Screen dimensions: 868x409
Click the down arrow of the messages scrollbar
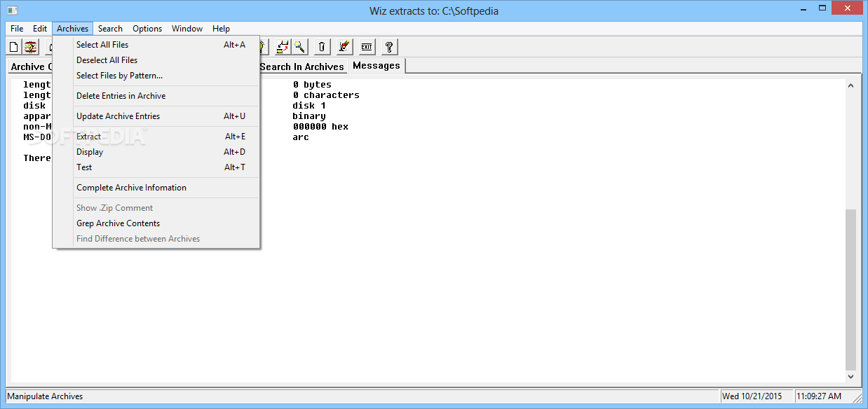tap(851, 376)
